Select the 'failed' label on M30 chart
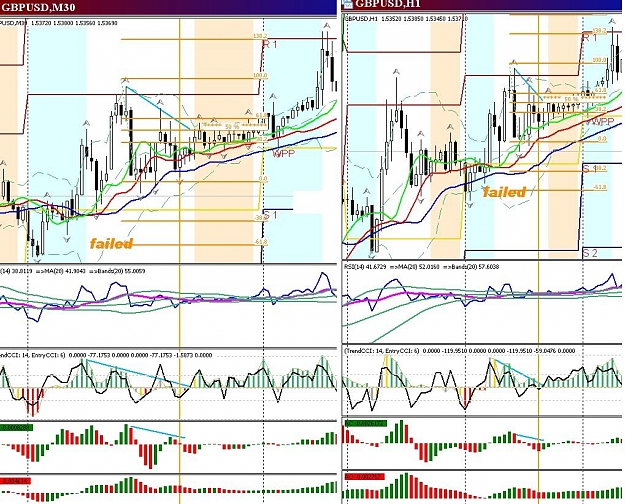625x504 pixels. pos(111,243)
